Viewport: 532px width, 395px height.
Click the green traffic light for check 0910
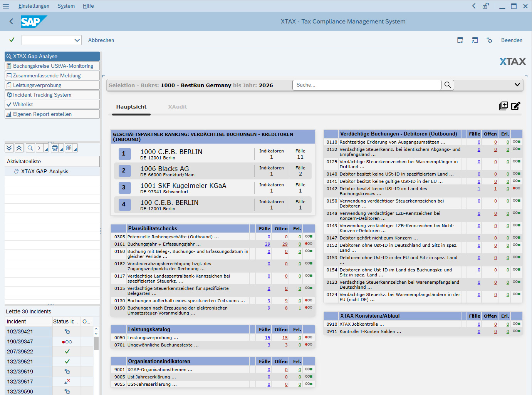pos(517,324)
